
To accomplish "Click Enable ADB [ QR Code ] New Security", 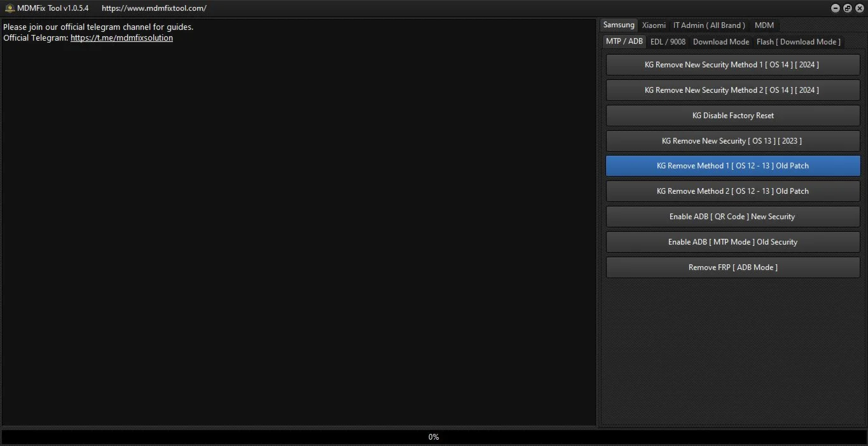I will coord(733,217).
